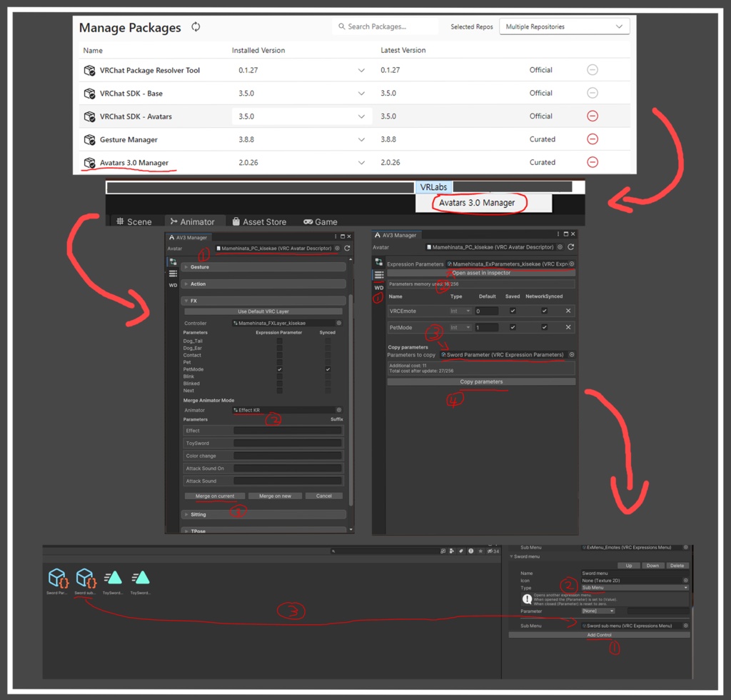Screen dimensions: 731x700
Task: Toggle the VRCEmote NetworkSynced checkbox
Action: click(544, 311)
